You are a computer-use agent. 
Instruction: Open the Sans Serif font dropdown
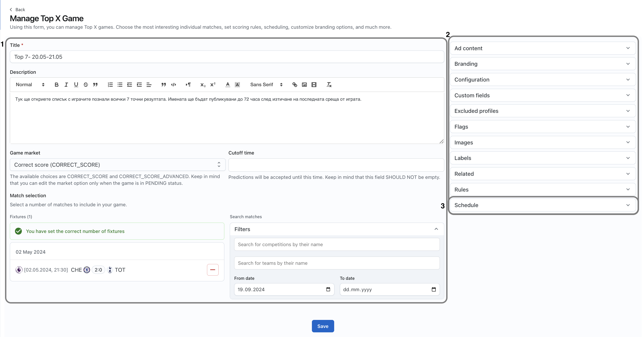point(266,85)
